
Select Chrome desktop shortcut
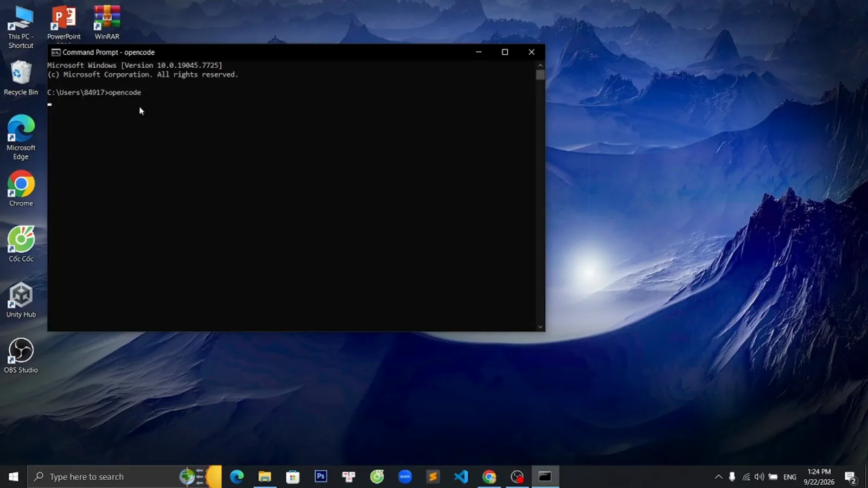21,189
